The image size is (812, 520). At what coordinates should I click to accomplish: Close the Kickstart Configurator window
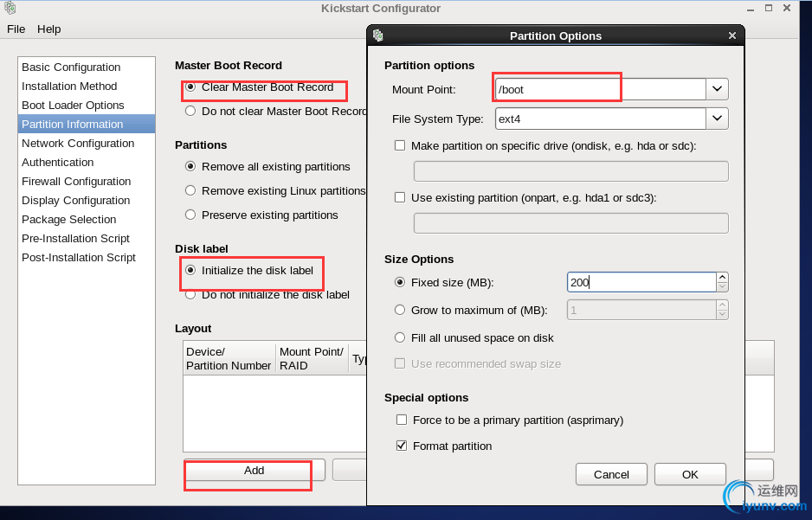787,9
